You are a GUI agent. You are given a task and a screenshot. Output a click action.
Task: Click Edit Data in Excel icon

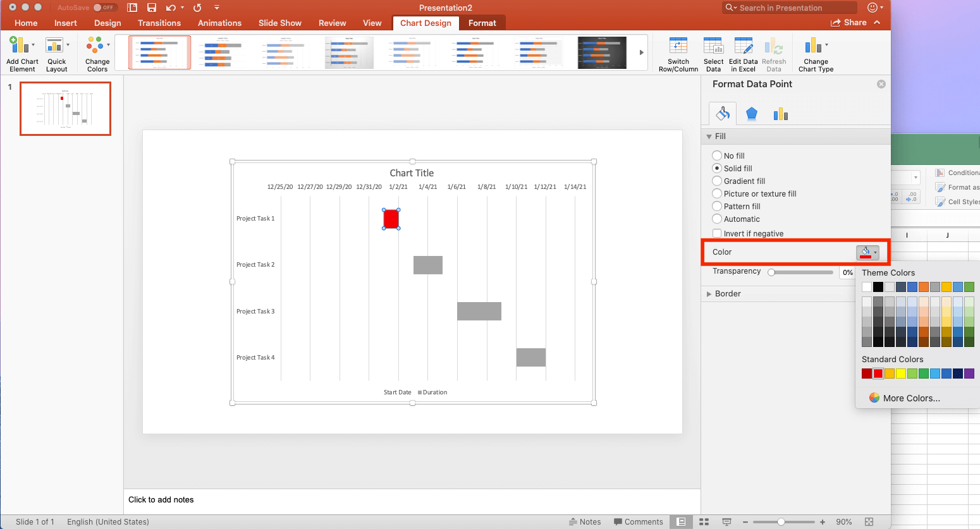pyautogui.click(x=743, y=47)
